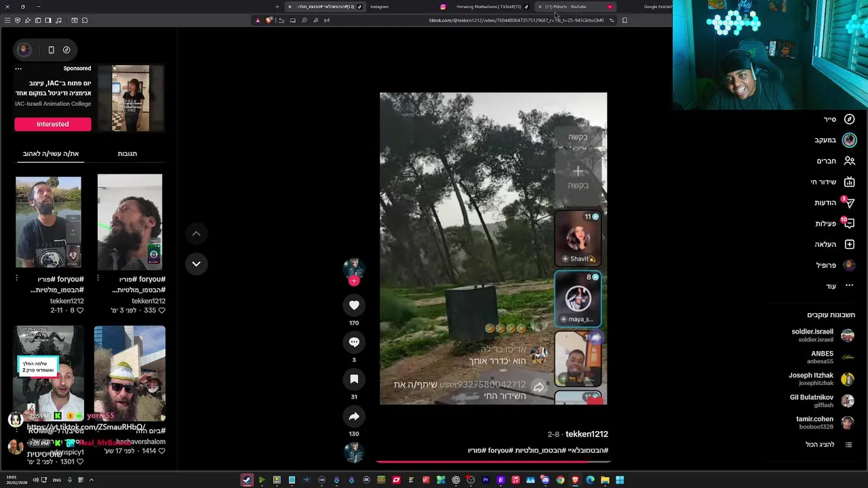868x488 pixels.
Task: Open the חברים friends page
Action: pyautogui.click(x=835, y=161)
